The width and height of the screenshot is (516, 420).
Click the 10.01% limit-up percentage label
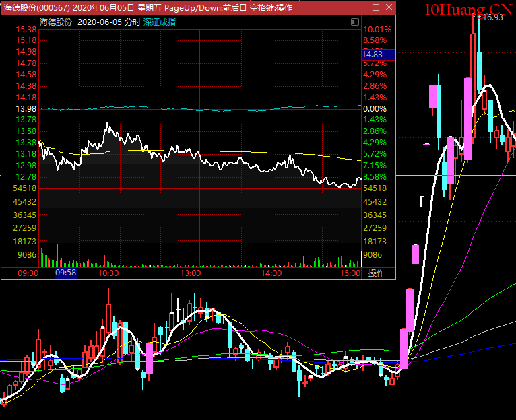pyautogui.click(x=377, y=30)
